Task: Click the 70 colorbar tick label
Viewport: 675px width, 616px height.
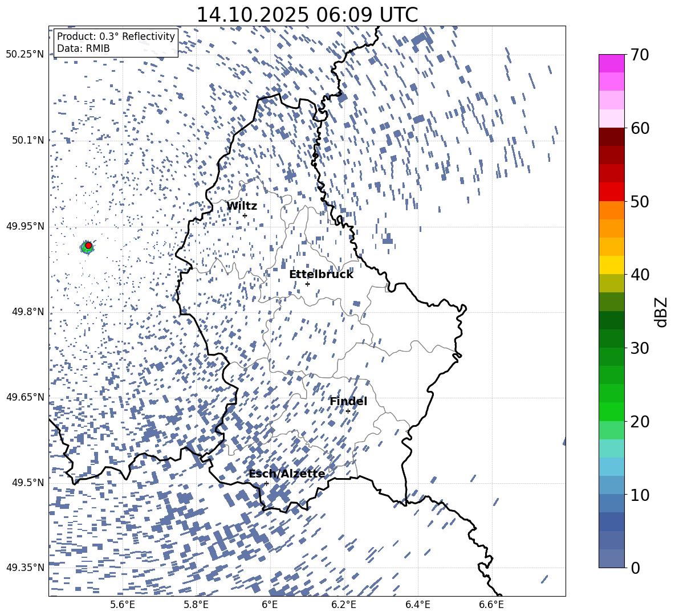Action: click(640, 55)
